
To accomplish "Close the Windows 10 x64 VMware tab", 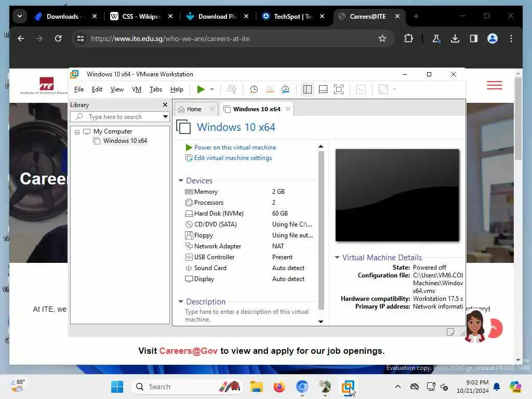I will pyautogui.click(x=288, y=109).
